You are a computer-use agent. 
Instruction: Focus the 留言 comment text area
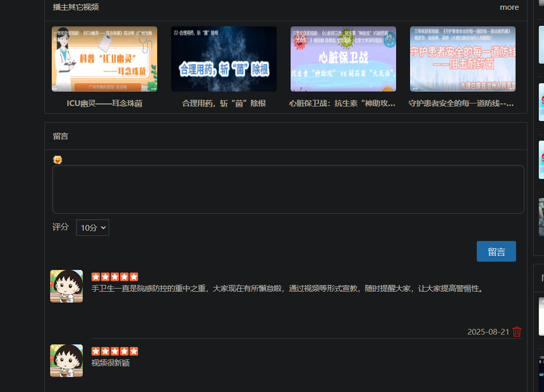(x=288, y=189)
